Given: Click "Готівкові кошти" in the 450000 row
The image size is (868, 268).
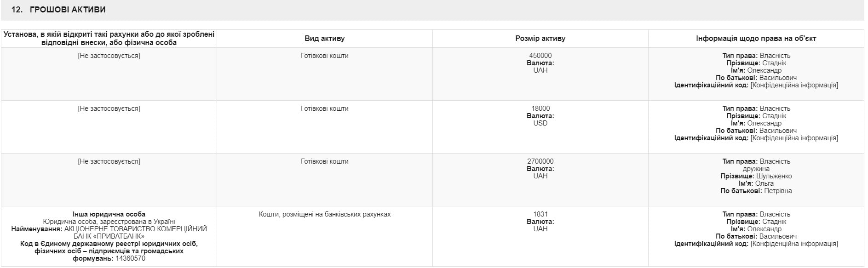Looking at the screenshot, I should 324,56.
